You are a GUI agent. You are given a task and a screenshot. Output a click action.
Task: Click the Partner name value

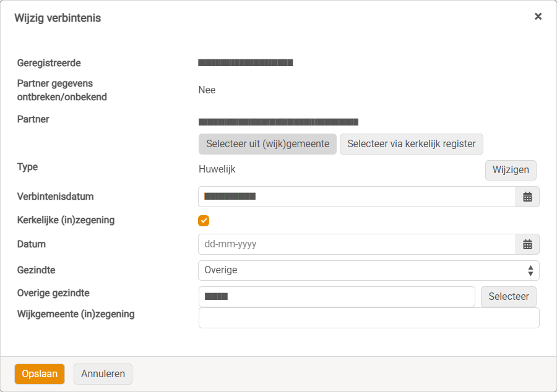278,122
